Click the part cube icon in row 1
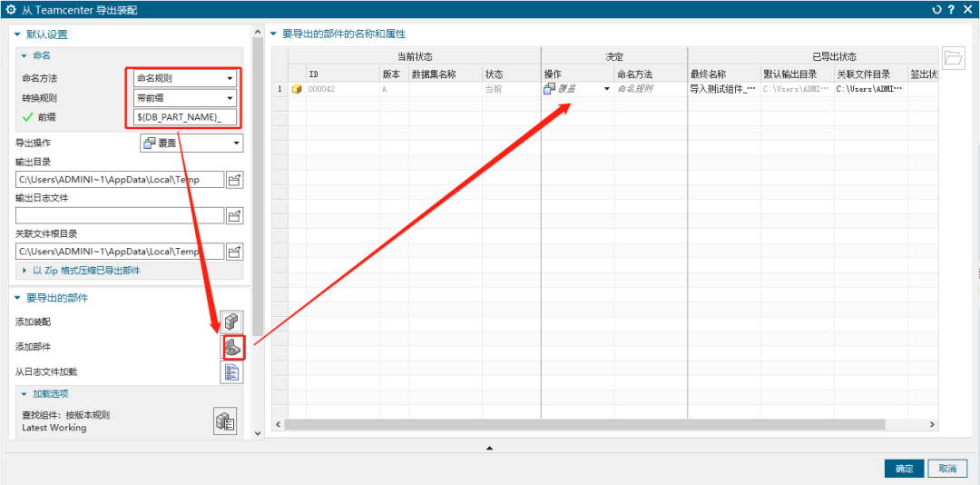 point(297,90)
